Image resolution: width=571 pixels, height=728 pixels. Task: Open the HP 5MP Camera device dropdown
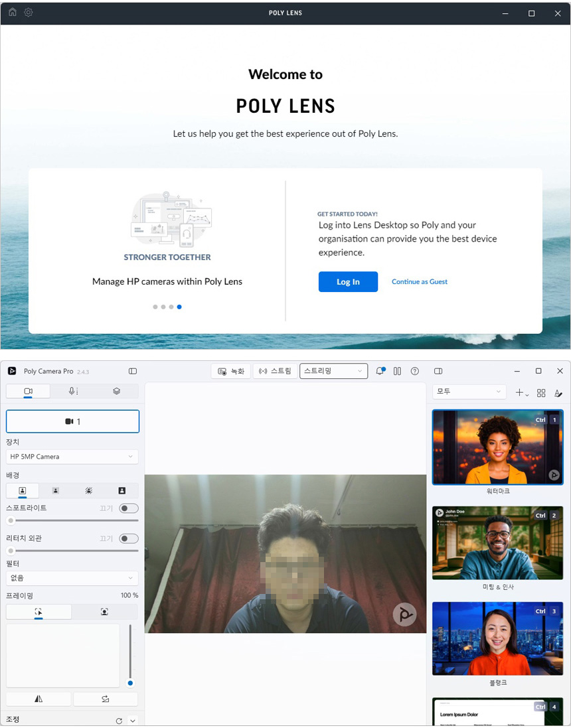point(72,457)
